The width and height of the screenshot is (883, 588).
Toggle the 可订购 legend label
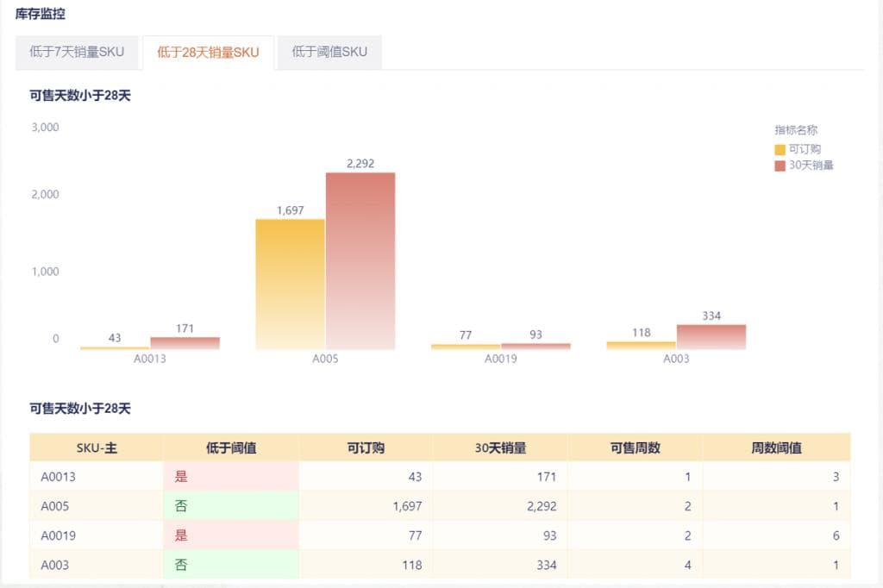[805, 149]
